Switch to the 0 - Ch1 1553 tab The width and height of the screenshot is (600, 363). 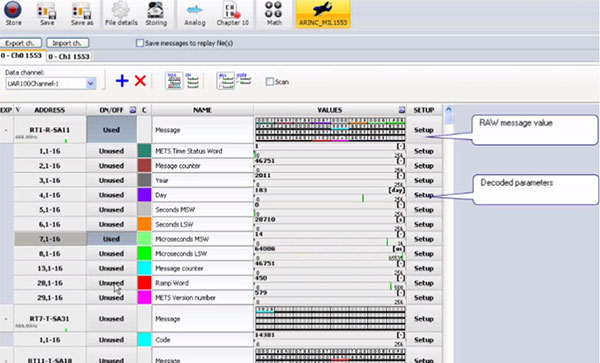pos(69,57)
